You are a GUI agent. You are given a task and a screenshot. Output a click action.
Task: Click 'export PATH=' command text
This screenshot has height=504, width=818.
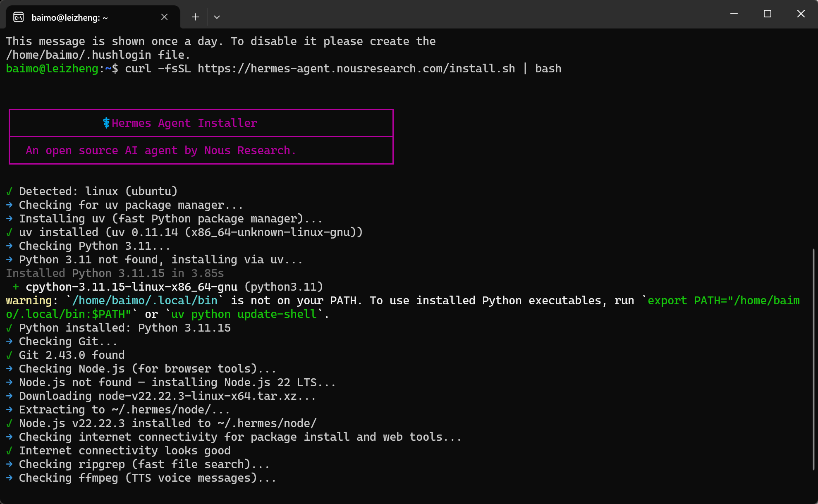(687, 301)
